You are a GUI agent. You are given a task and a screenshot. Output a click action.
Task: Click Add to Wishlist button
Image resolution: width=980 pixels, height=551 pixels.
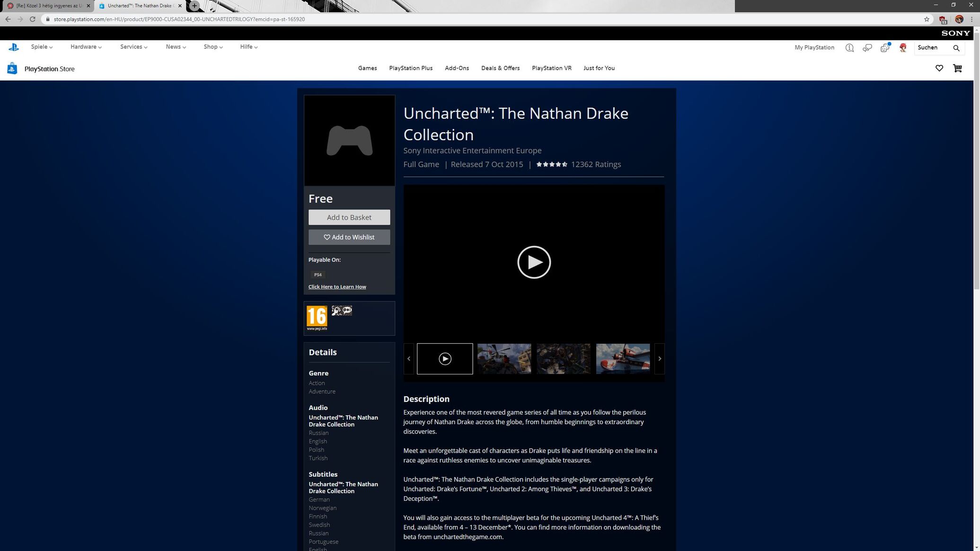349,237
